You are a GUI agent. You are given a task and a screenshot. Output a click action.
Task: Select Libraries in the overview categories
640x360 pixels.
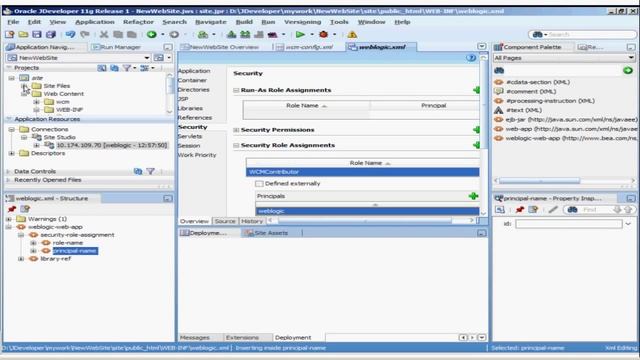point(190,109)
